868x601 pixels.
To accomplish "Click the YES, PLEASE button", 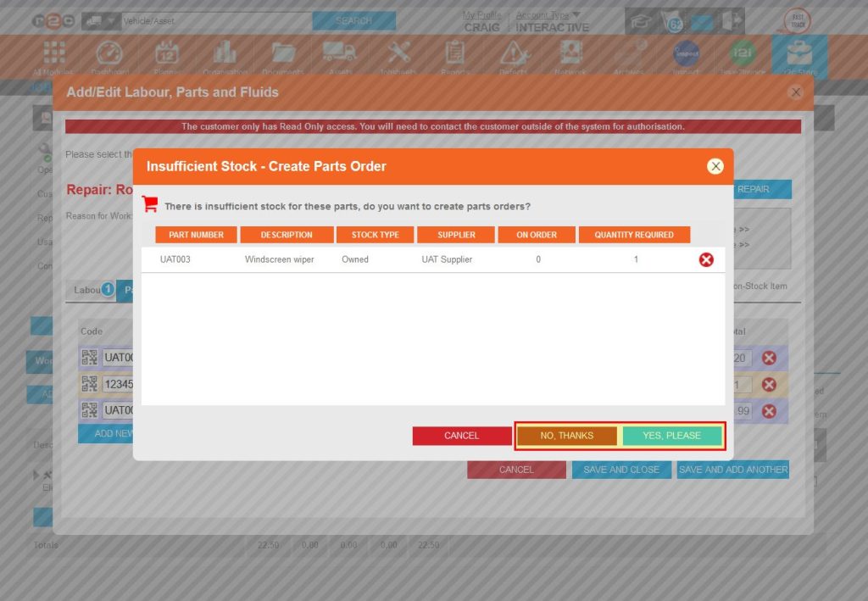I will (x=672, y=435).
